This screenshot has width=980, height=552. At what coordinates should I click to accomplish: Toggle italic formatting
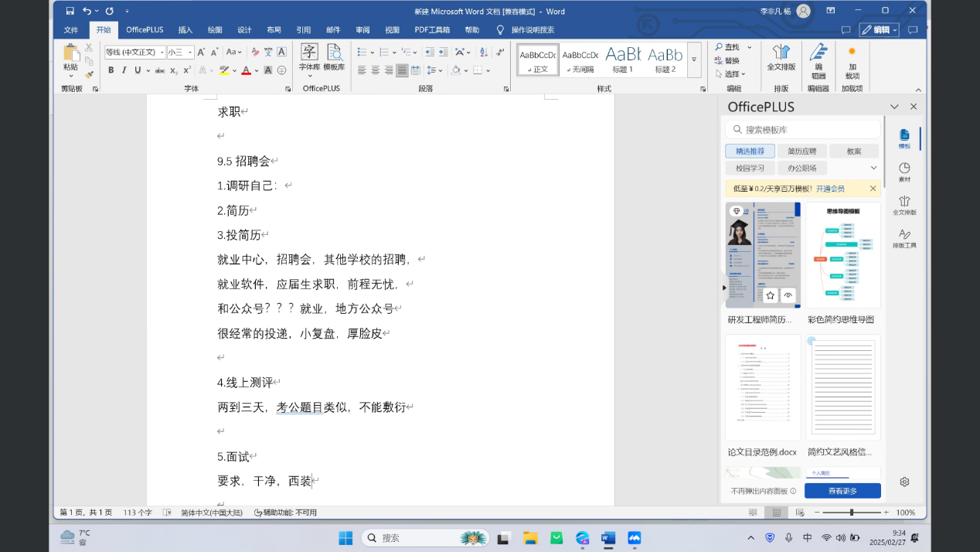pyautogui.click(x=124, y=70)
